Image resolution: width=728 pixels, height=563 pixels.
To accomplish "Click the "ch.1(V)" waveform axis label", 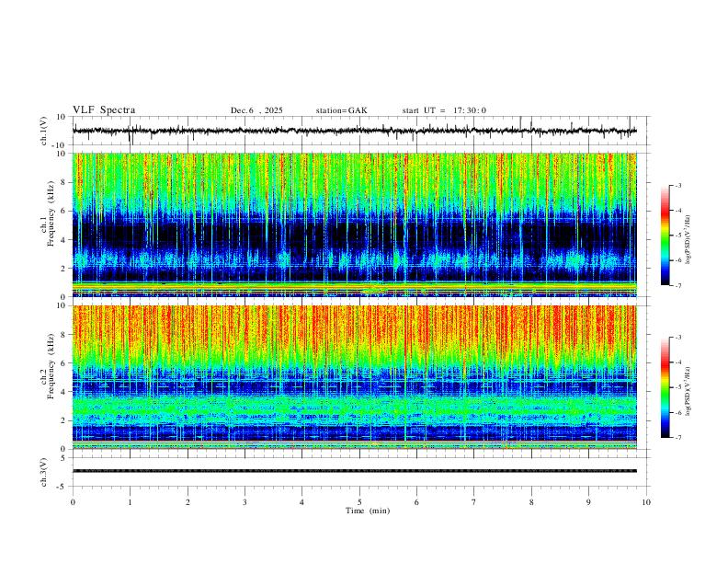I will [x=45, y=131].
